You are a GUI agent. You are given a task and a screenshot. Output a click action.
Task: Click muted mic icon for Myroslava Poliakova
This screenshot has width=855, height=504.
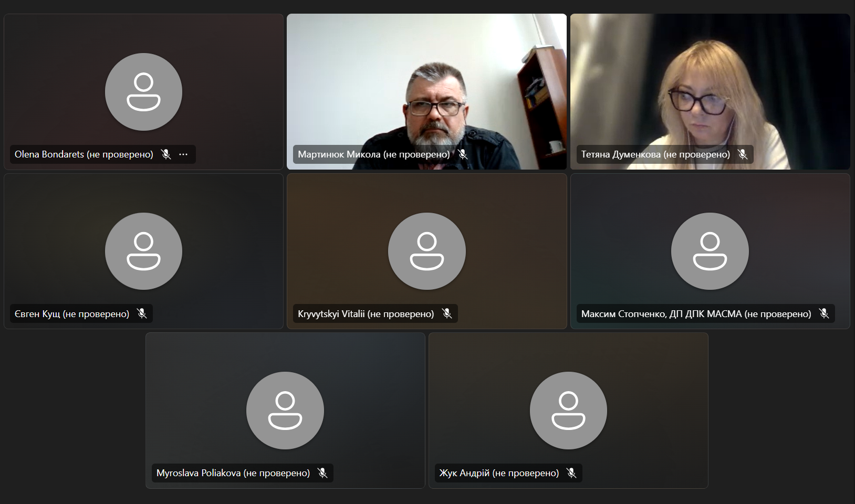pyautogui.click(x=322, y=473)
